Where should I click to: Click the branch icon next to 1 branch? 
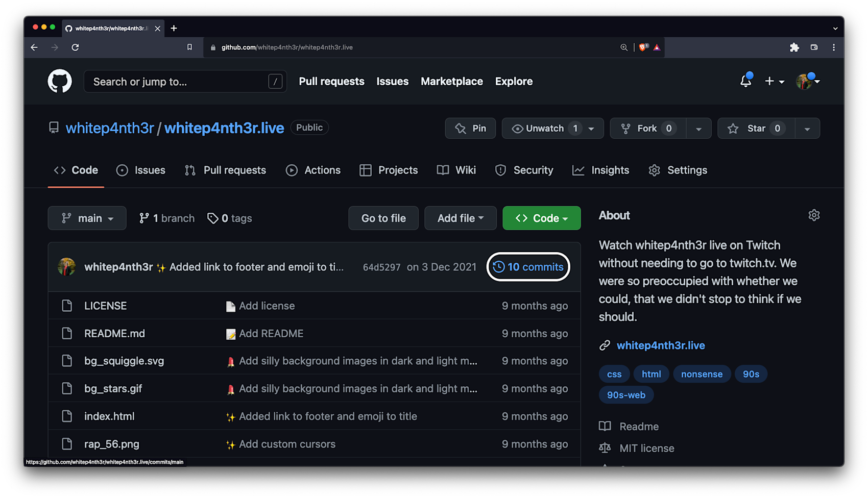pyautogui.click(x=143, y=218)
